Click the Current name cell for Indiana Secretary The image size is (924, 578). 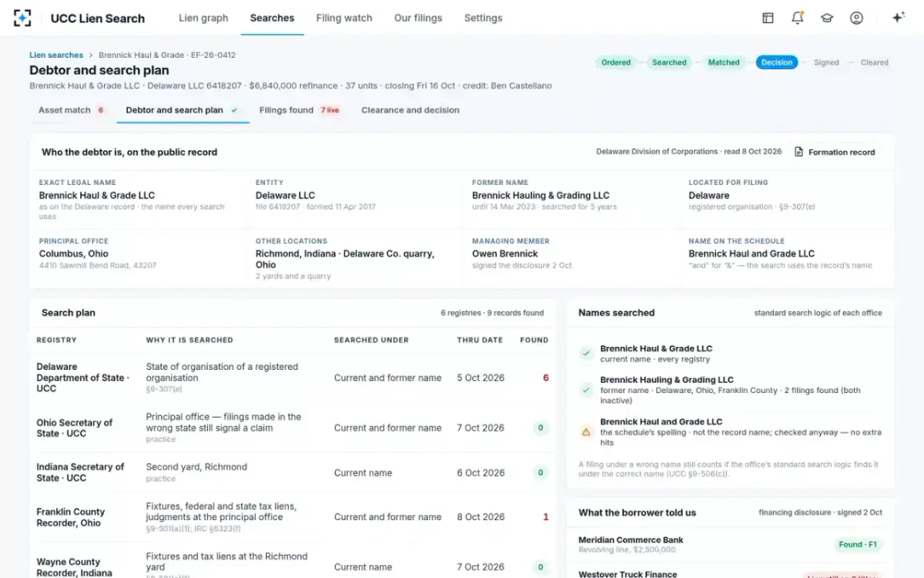point(363,472)
